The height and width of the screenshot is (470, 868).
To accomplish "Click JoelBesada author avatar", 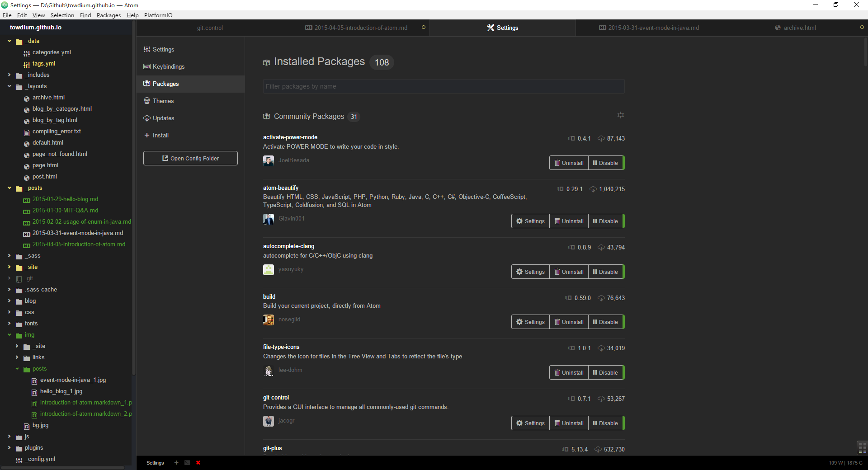I will click(269, 160).
